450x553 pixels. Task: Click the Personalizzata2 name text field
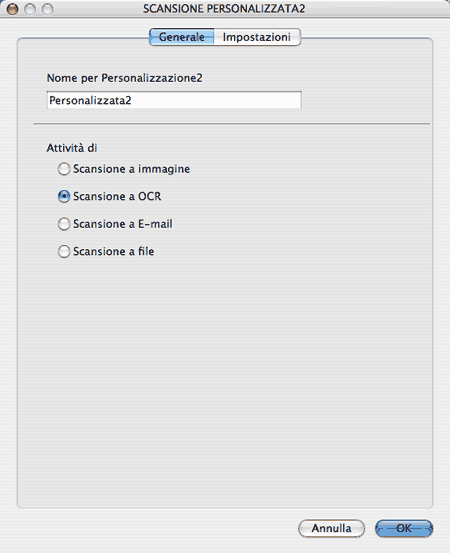174,100
